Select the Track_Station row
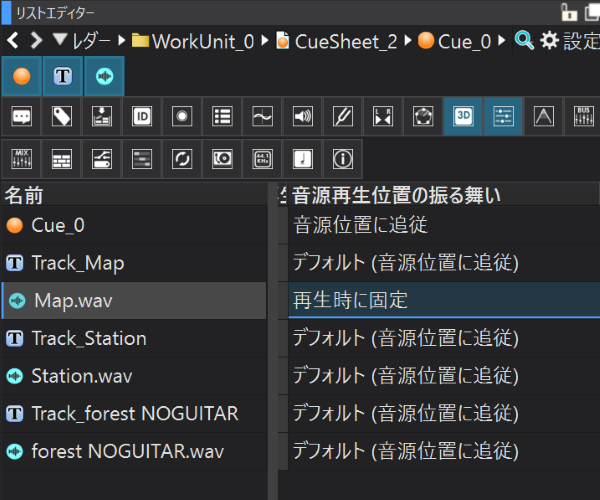Screen dimensions: 600x500 (x=134, y=338)
